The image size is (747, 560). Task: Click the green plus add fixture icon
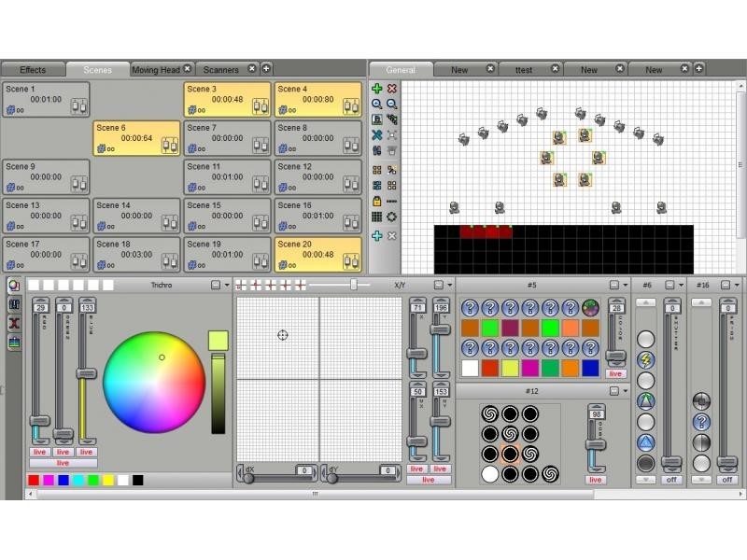click(x=377, y=89)
